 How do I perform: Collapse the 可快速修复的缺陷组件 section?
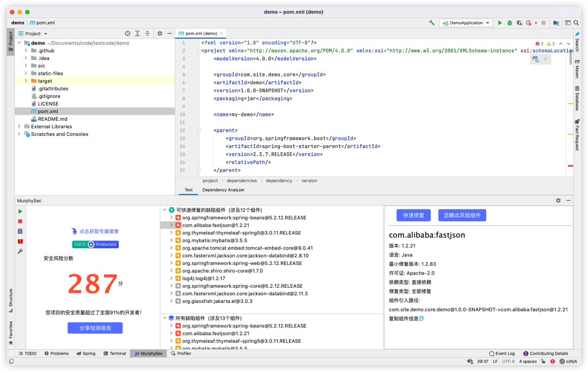(164, 209)
